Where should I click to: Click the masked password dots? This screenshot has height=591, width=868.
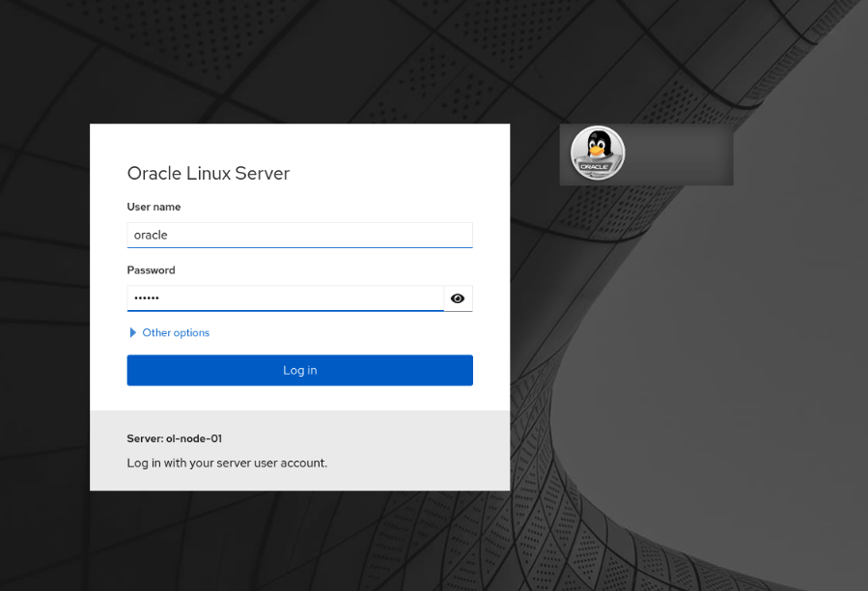pos(147,298)
